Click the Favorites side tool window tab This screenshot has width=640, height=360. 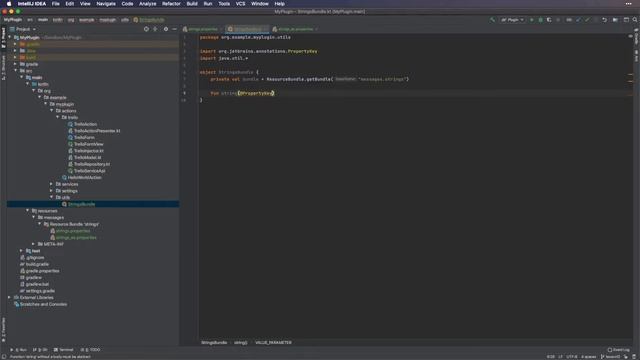pyautogui.click(x=3, y=329)
